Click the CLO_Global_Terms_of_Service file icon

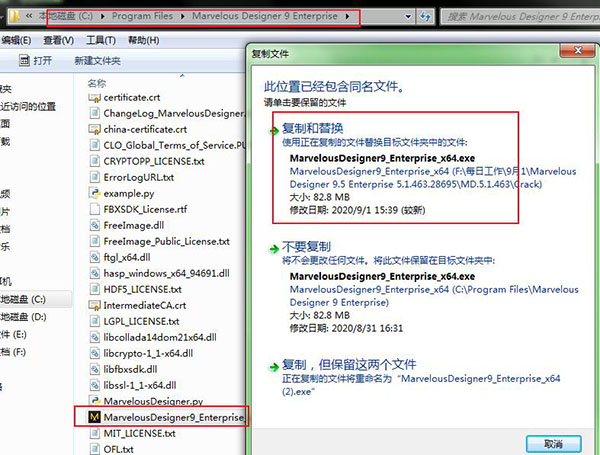pos(94,145)
